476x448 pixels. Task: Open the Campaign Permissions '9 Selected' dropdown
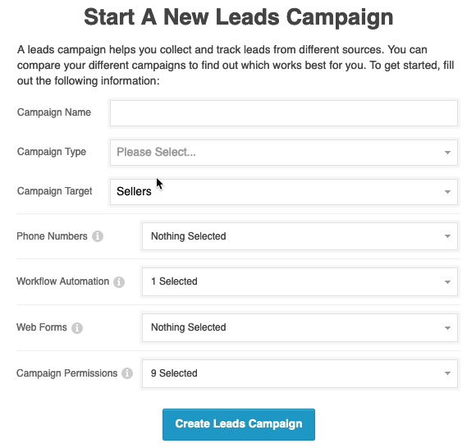(300, 373)
